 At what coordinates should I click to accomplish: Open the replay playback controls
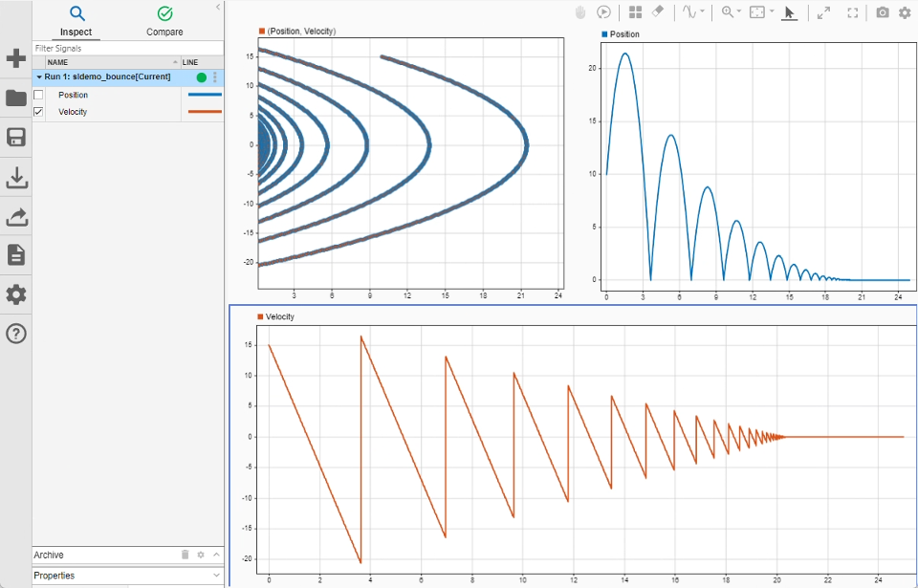coord(603,12)
